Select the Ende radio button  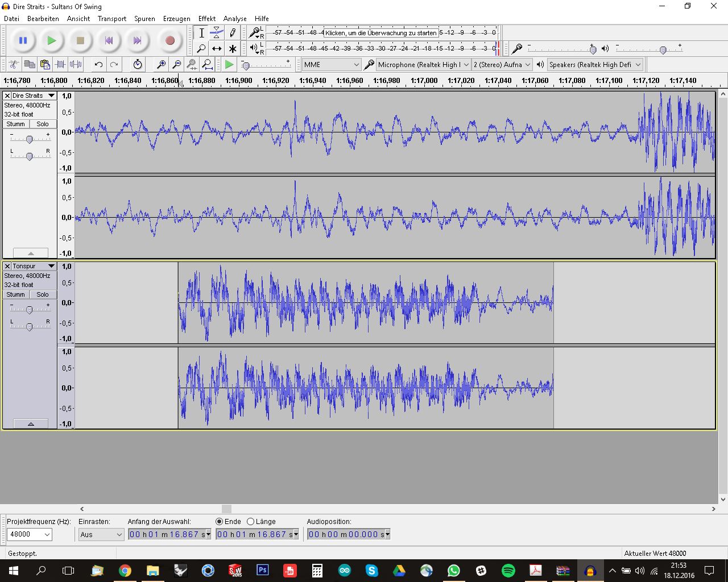(x=220, y=521)
